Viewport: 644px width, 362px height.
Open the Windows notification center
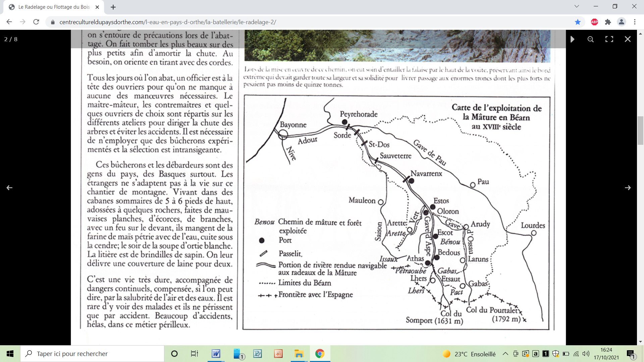pos(631,354)
